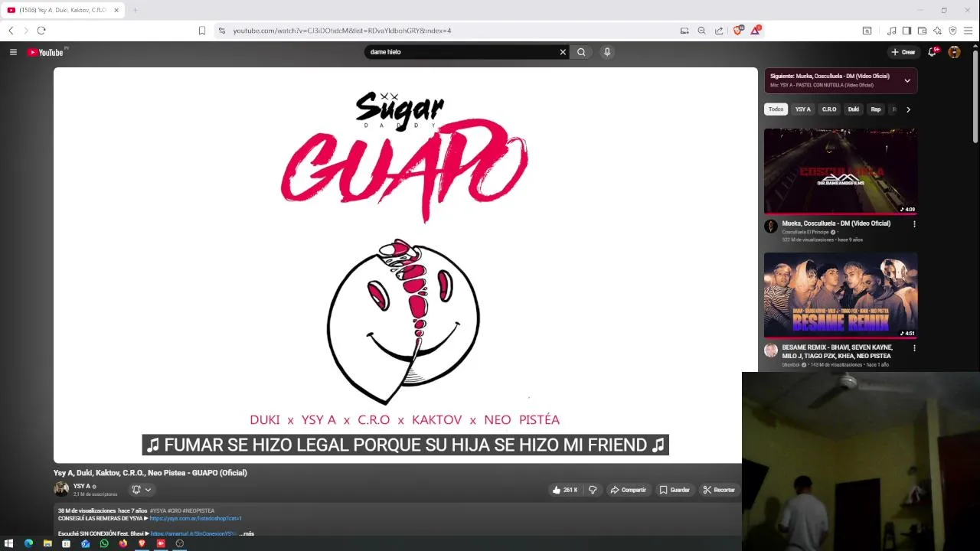
Task: Open Brave VPN shield icon
Action: (x=952, y=31)
